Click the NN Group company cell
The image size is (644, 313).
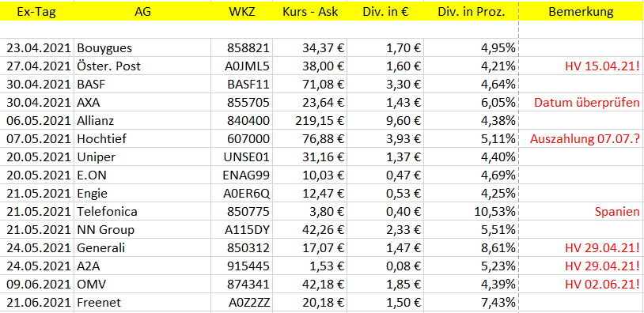(x=142, y=230)
